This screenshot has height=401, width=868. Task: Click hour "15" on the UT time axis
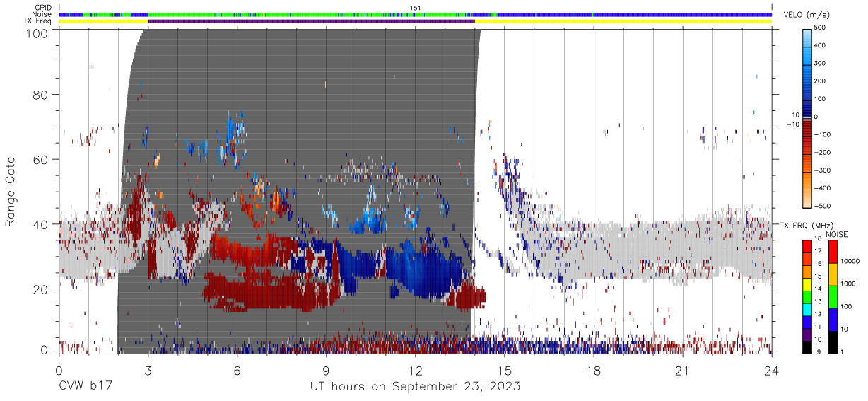pyautogui.click(x=505, y=371)
